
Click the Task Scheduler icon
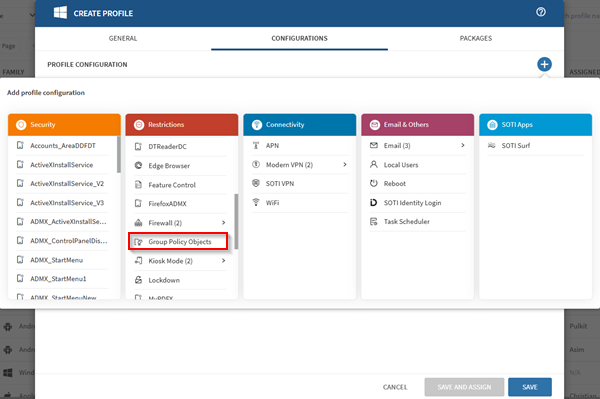(x=374, y=221)
